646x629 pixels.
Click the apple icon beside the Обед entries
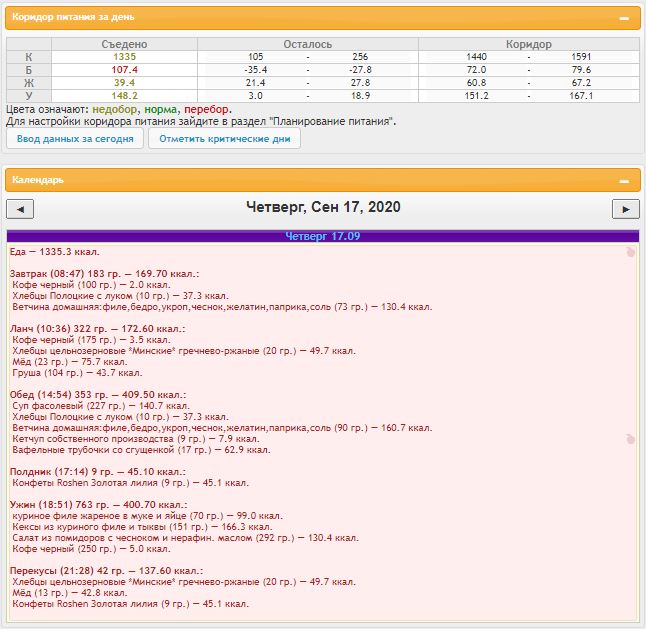point(630,439)
